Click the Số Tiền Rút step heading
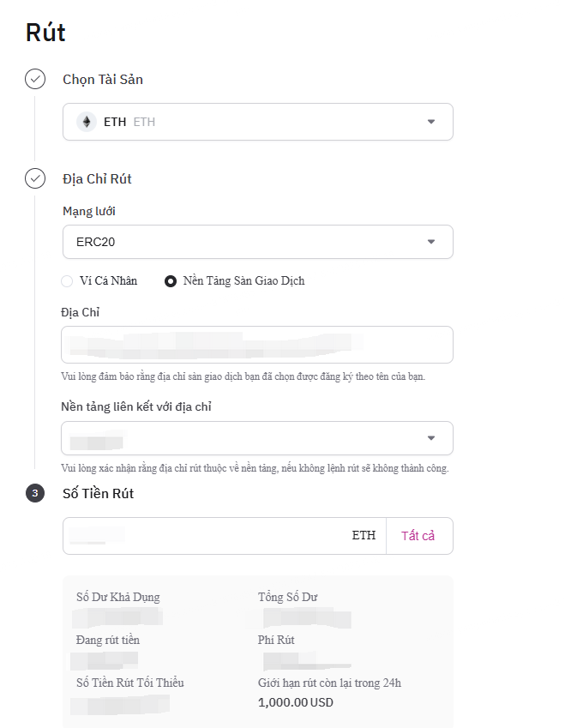Screen dimensions: 565x728 click(x=99, y=493)
